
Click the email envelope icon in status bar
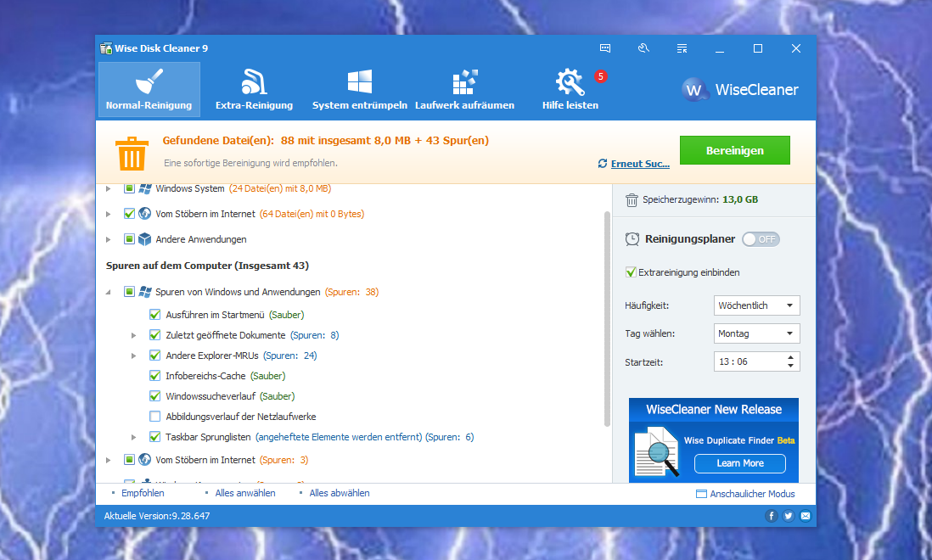point(806,516)
